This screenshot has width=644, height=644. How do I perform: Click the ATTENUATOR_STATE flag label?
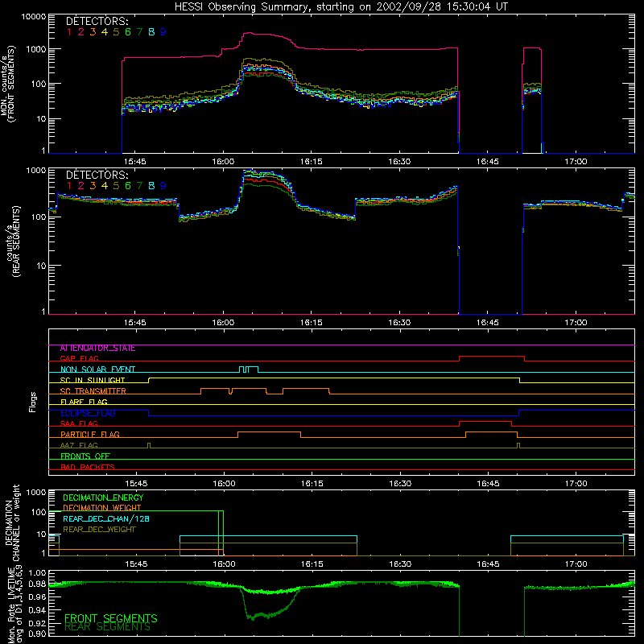pos(97,349)
